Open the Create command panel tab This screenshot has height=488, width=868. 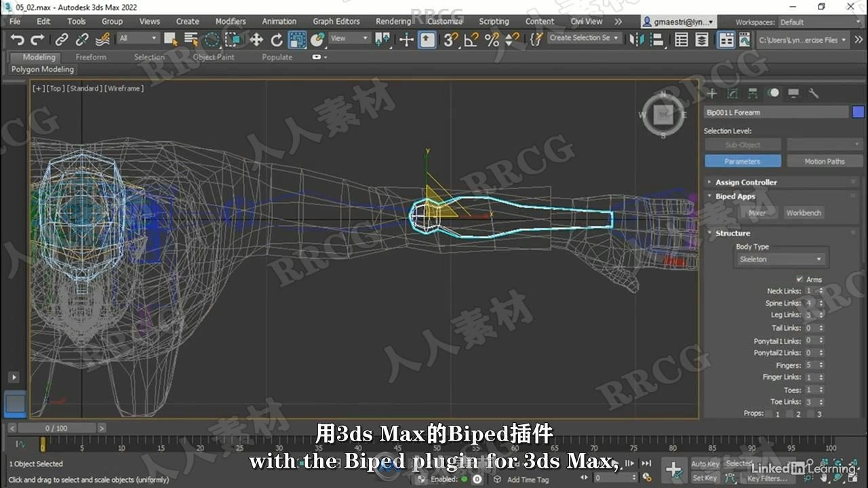(712, 94)
